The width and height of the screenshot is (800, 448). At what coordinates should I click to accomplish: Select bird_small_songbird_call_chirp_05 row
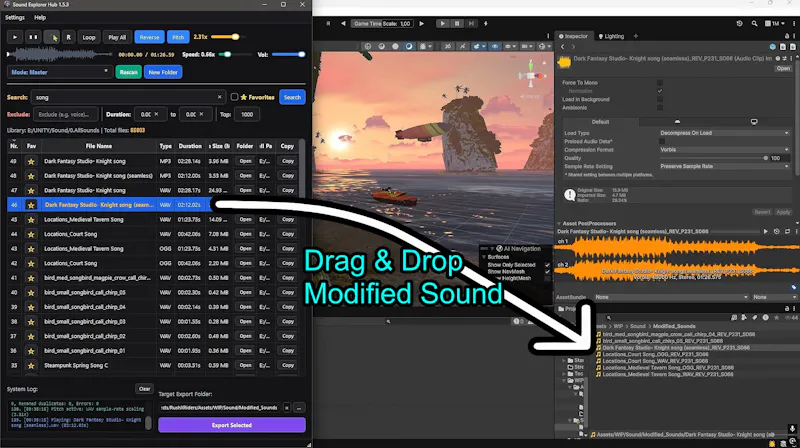click(153, 292)
